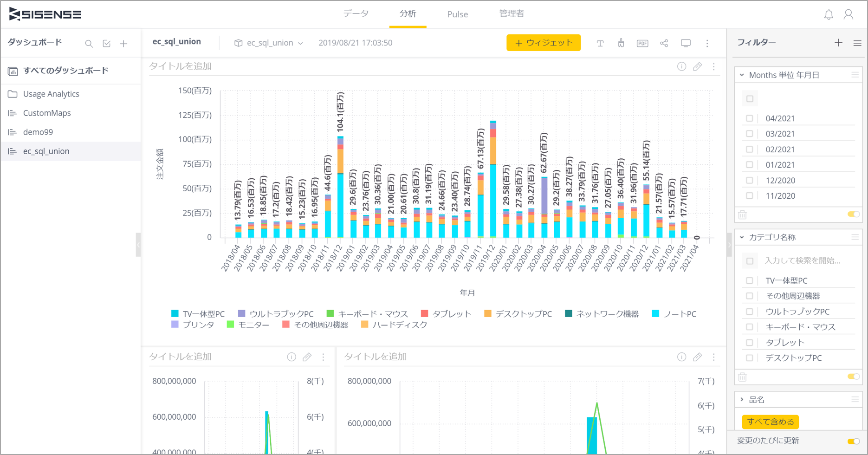Image resolution: width=868 pixels, height=455 pixels.
Task: Delete the カテゴリ名称 filter via trash icon
Action: [x=743, y=377]
